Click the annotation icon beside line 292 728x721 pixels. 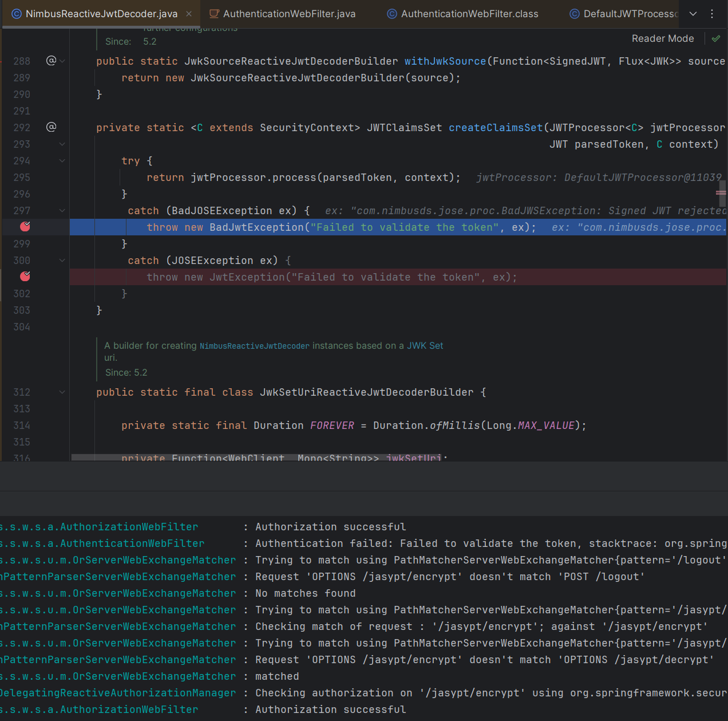(x=52, y=127)
